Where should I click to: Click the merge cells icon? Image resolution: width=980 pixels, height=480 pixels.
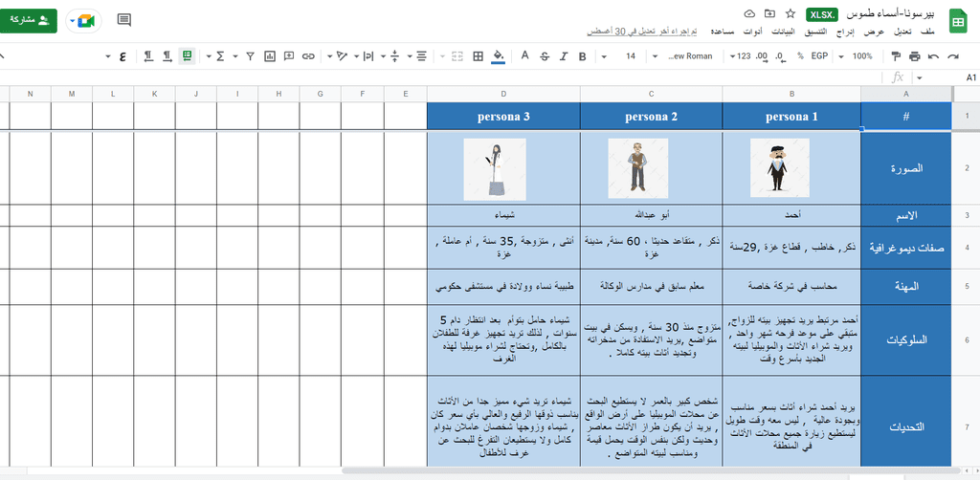coord(457,56)
